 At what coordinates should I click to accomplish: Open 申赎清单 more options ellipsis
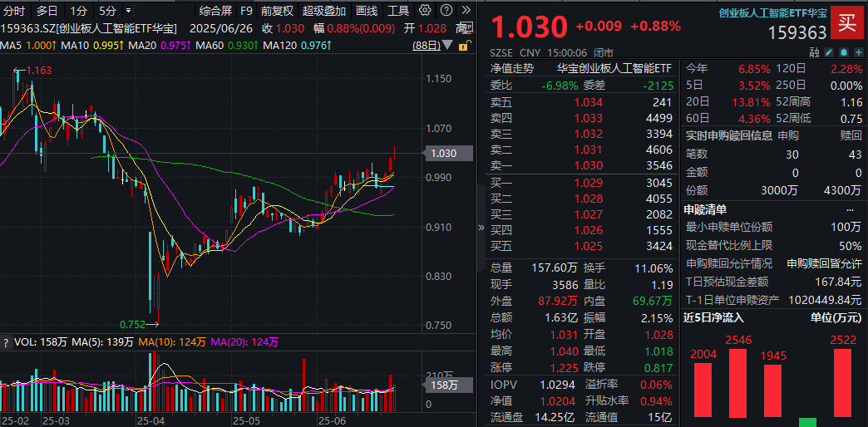851,209
